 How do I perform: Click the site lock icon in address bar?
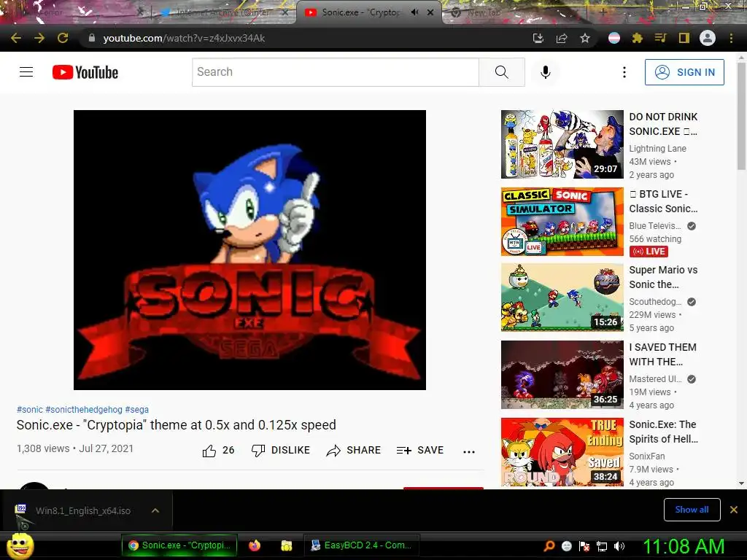tap(92, 38)
